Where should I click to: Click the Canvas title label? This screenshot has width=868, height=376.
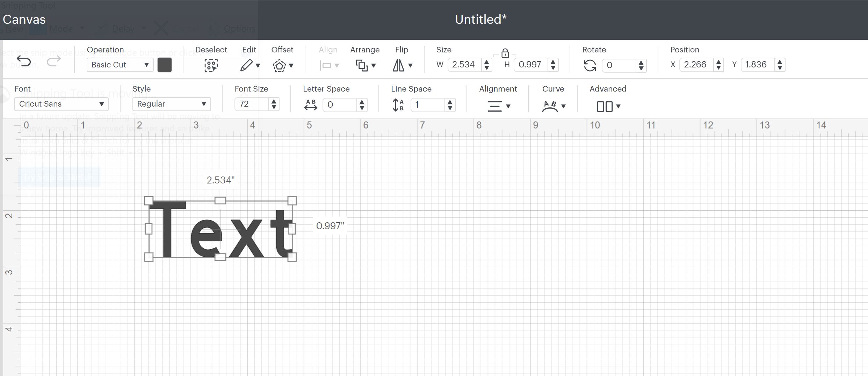(x=24, y=19)
